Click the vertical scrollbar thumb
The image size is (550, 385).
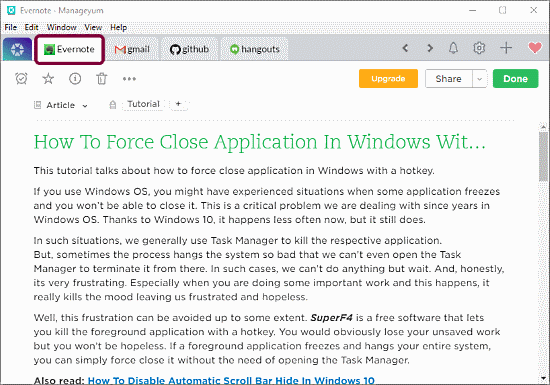pyautogui.click(x=543, y=157)
